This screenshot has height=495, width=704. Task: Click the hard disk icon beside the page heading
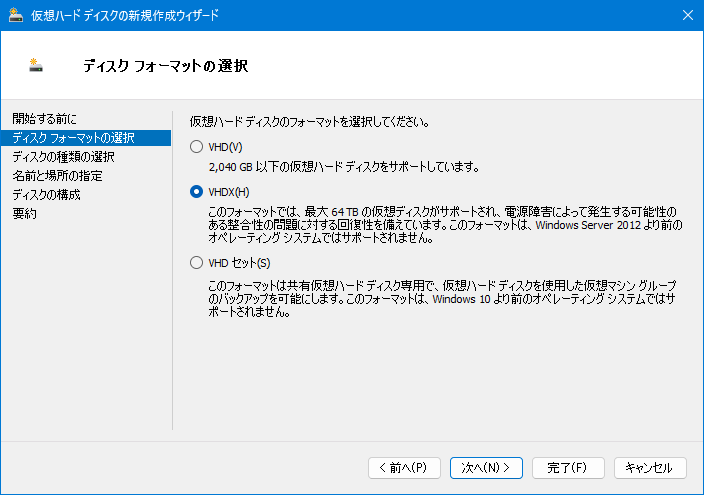36,65
